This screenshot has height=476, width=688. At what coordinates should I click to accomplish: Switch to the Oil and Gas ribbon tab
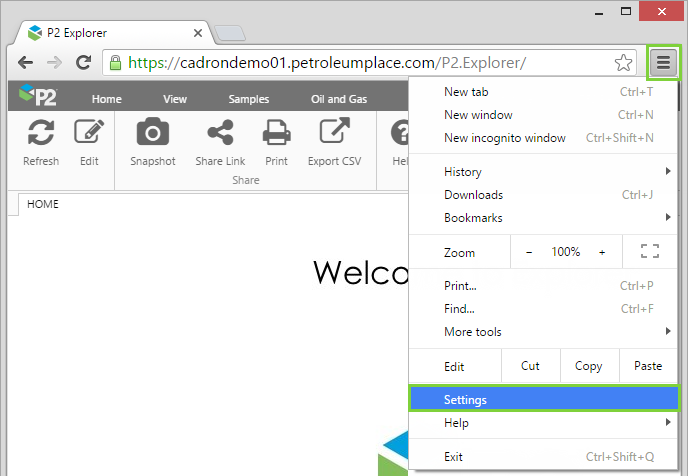point(339,99)
